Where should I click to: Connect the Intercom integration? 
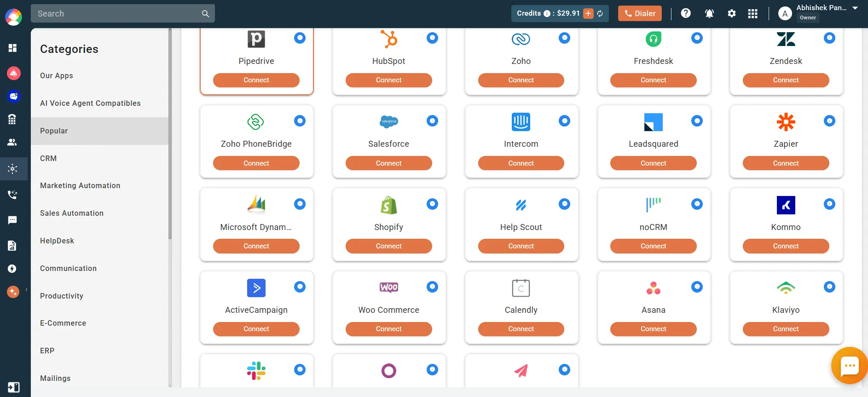point(521,163)
